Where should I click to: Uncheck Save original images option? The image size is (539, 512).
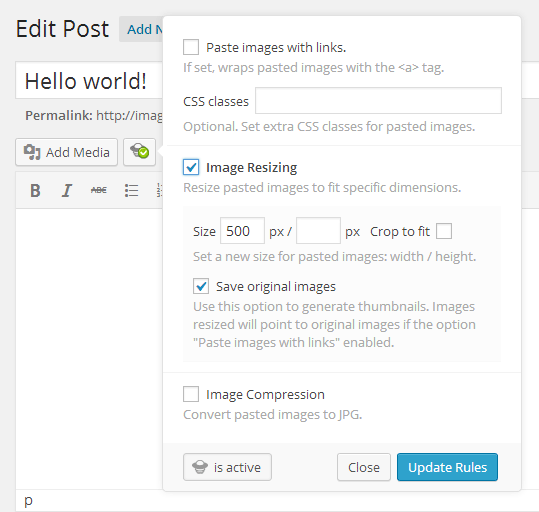coord(201,286)
